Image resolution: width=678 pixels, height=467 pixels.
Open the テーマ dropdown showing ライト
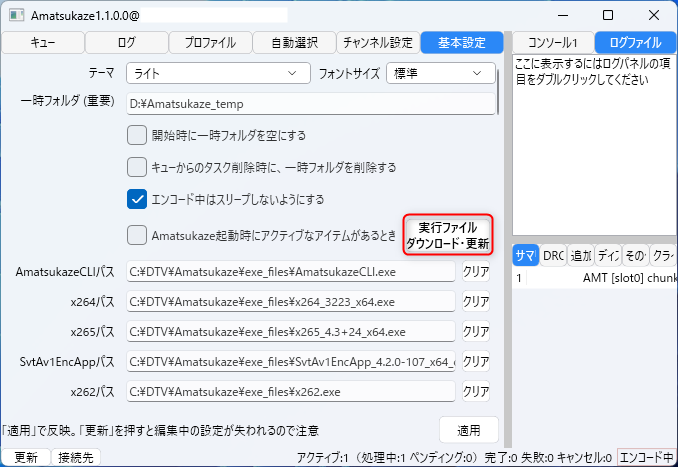click(x=218, y=73)
